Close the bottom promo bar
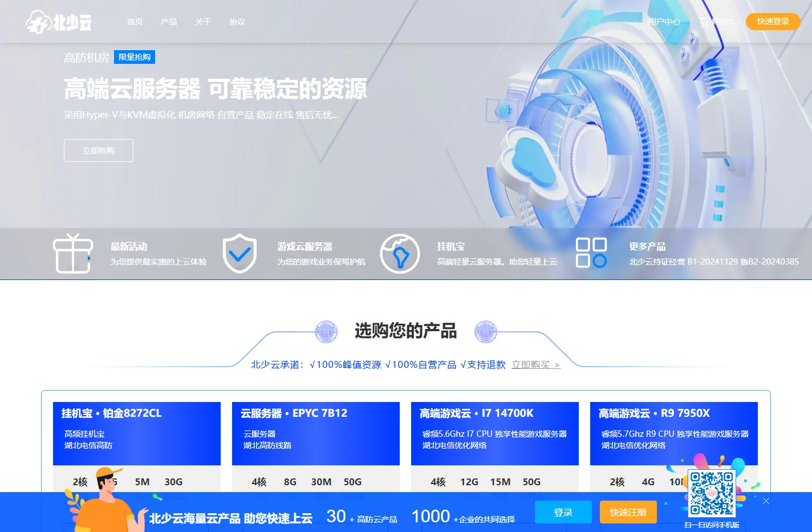This screenshot has height=532, width=812. (766, 501)
